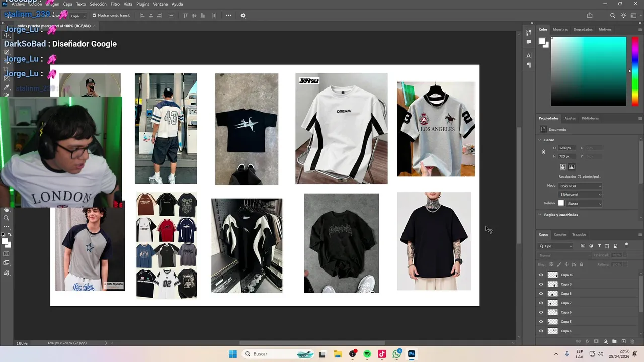Click the gear settings icon in options bar
Image resolution: width=644 pixels, height=362 pixels.
pyautogui.click(x=243, y=16)
